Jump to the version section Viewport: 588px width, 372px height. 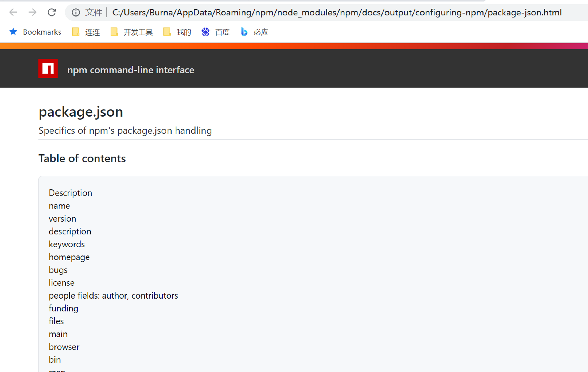[63, 219]
